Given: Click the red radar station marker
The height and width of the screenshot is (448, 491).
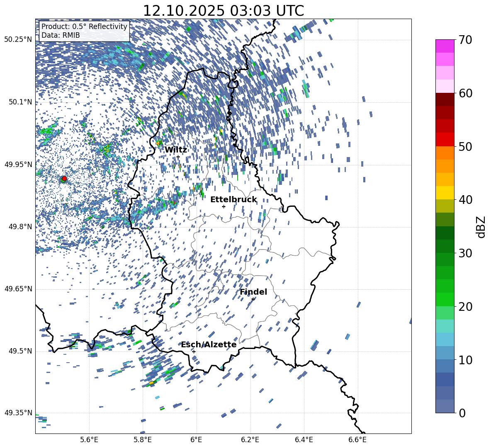Looking at the screenshot, I should point(64,179).
